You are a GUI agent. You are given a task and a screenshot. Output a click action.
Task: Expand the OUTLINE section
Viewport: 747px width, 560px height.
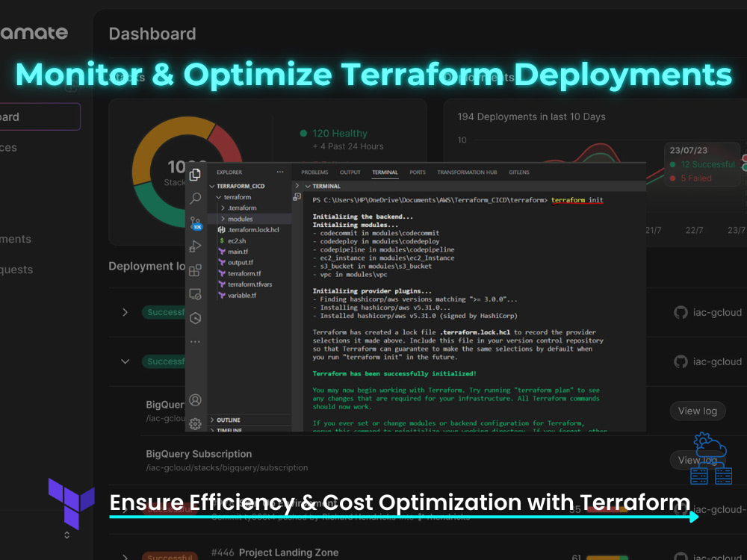pyautogui.click(x=212, y=420)
